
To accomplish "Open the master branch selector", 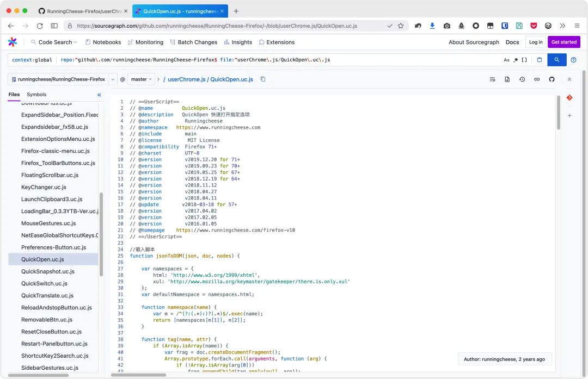I will pyautogui.click(x=142, y=79).
